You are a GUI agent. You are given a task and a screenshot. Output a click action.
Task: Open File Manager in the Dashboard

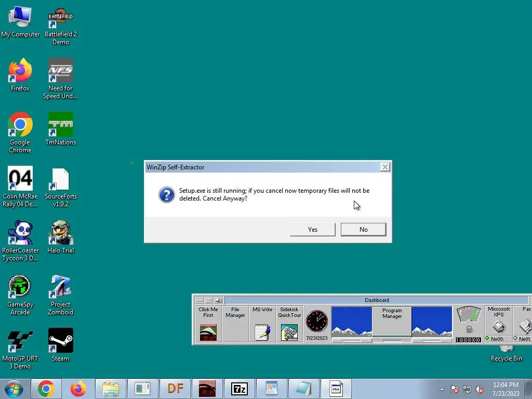pyautogui.click(x=235, y=324)
